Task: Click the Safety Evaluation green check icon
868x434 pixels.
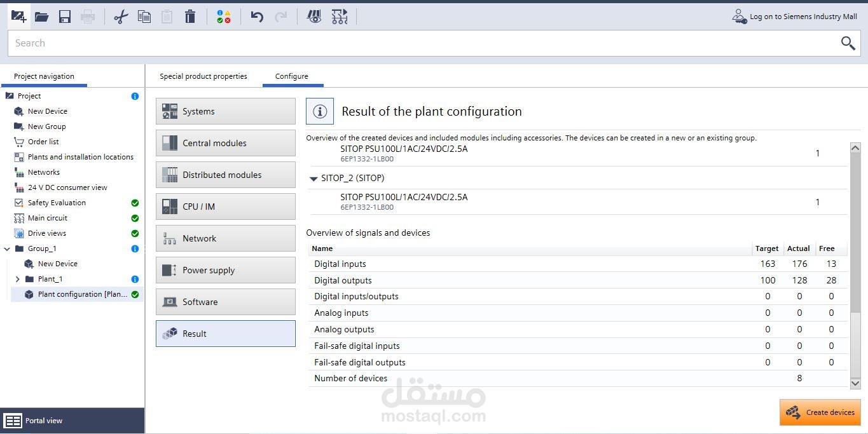Action: pos(135,203)
